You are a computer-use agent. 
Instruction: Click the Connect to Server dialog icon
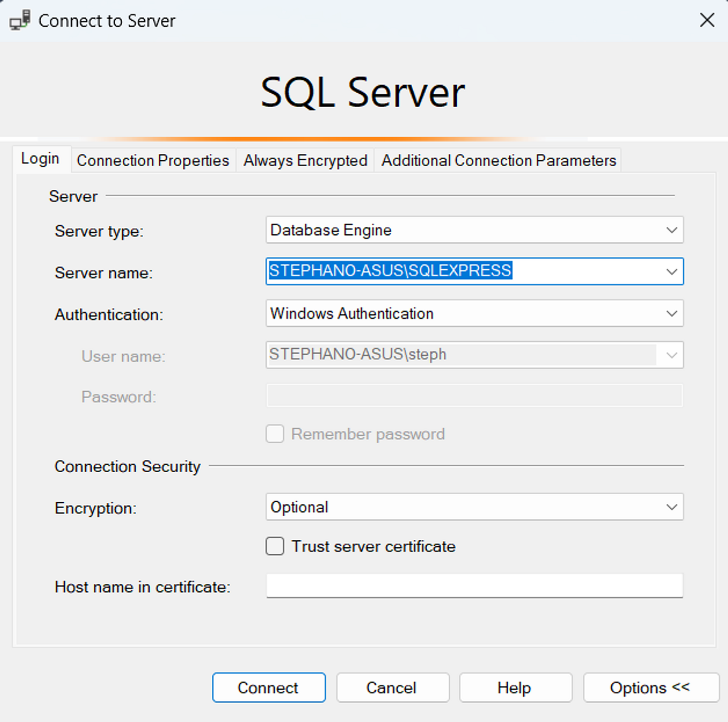pos(19,20)
